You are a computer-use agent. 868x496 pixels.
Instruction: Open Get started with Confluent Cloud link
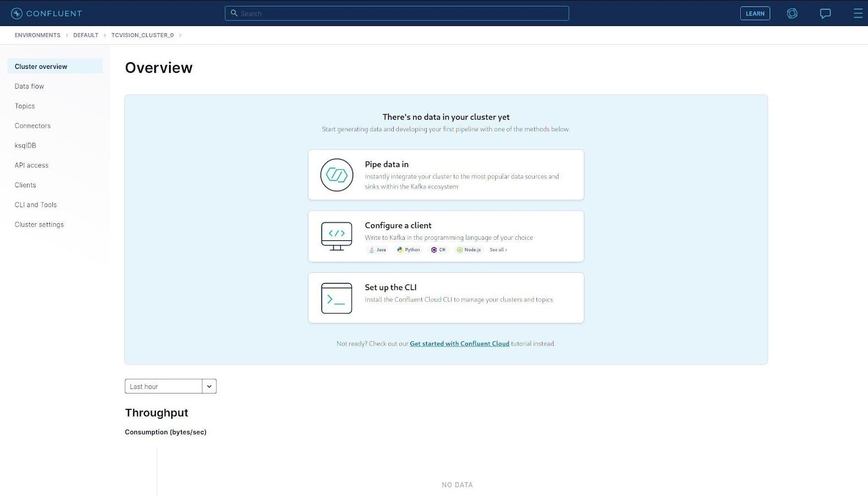pos(459,343)
